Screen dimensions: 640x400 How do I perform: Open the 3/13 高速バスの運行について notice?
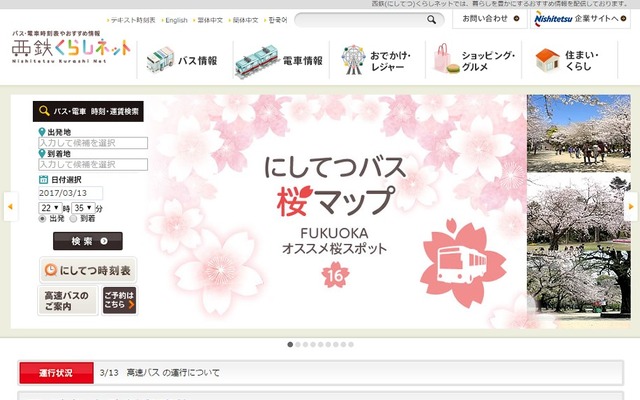coord(160,373)
